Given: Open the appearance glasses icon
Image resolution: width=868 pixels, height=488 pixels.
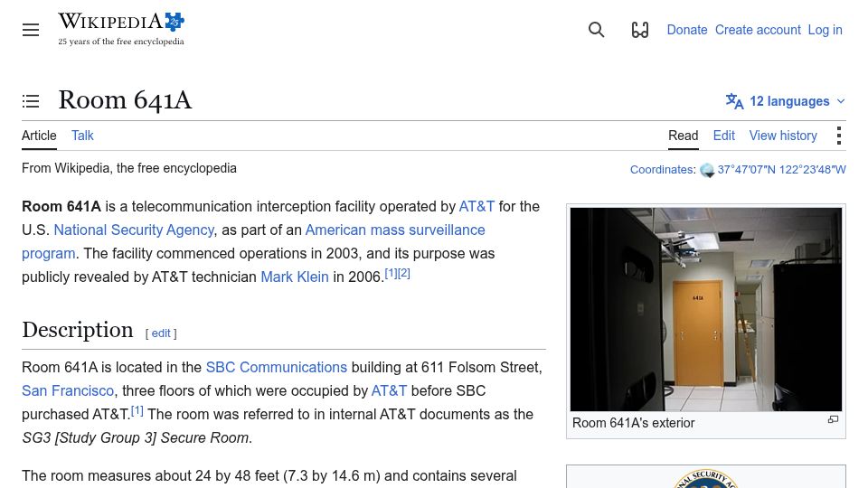Looking at the screenshot, I should (x=640, y=30).
